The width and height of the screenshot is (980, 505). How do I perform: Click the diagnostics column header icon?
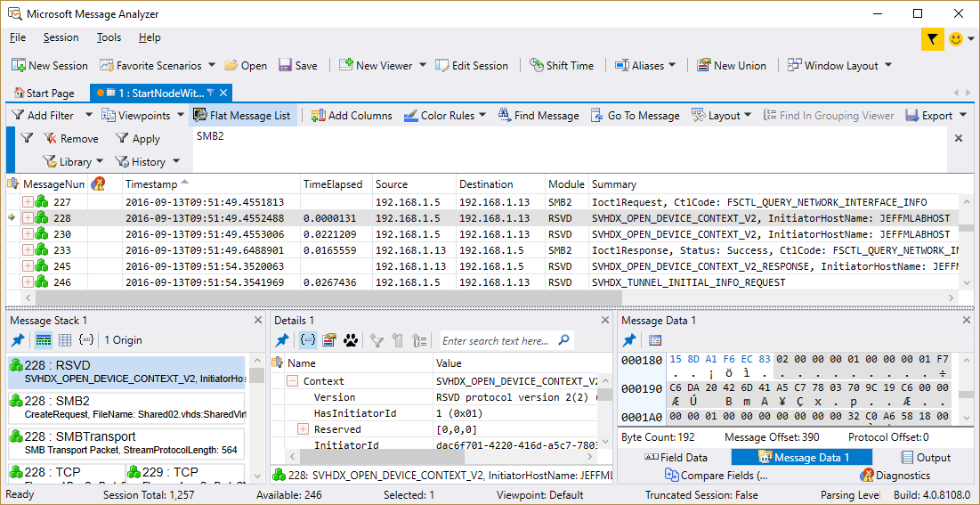click(98, 184)
